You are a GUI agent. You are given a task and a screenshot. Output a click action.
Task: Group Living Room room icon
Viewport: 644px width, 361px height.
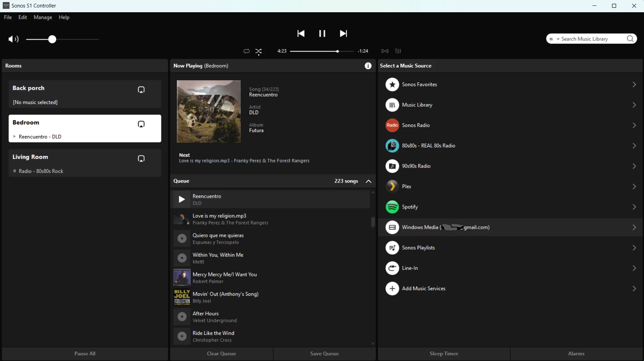[x=141, y=159]
